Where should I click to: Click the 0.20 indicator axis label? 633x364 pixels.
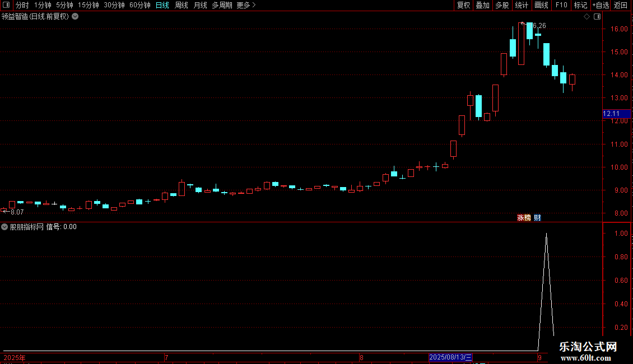621,328
